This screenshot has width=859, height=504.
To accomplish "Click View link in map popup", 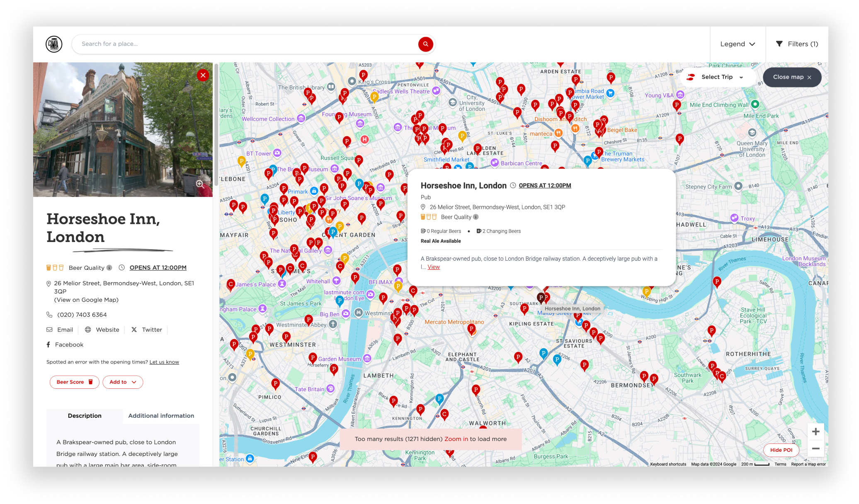I will (434, 267).
